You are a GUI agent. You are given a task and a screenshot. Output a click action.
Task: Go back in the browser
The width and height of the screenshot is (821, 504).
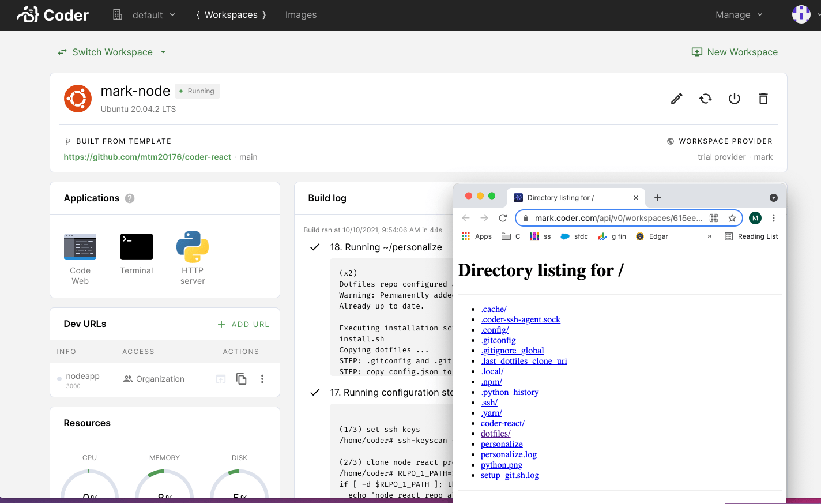click(466, 218)
